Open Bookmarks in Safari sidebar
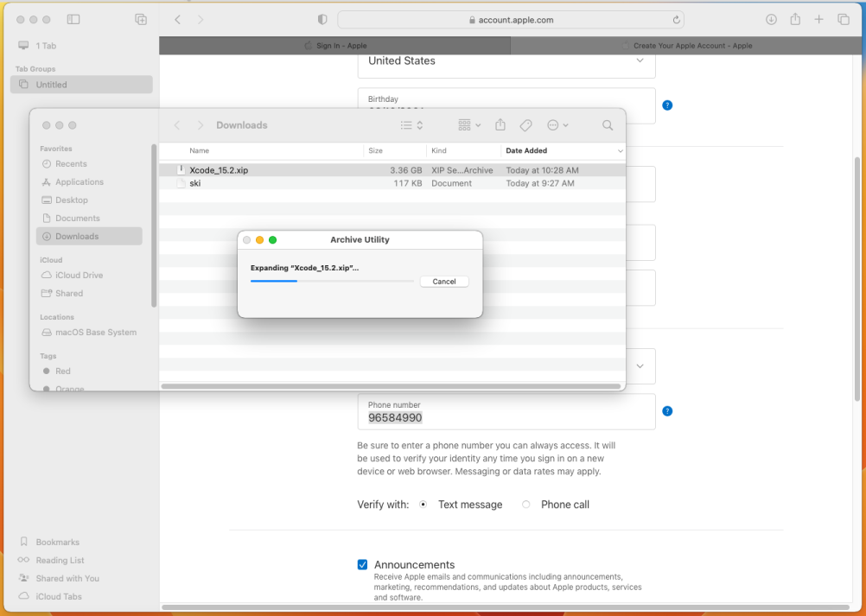 tap(81, 542)
